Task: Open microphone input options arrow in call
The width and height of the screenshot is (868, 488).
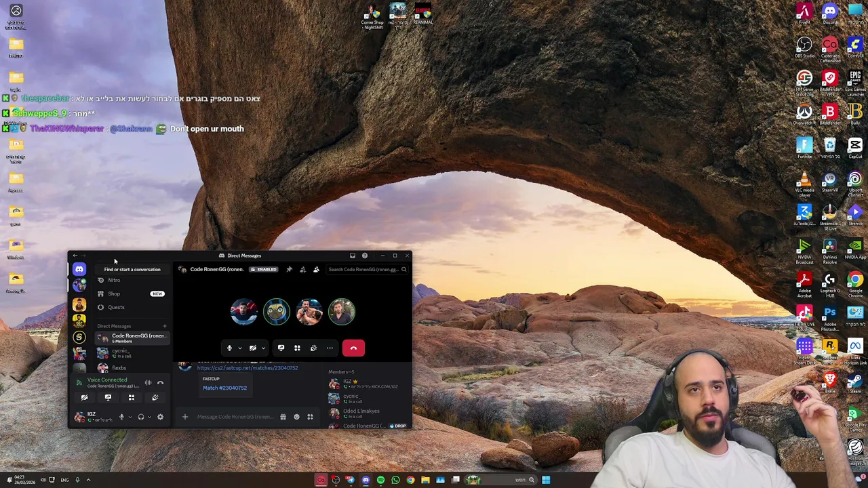Action: tap(239, 348)
